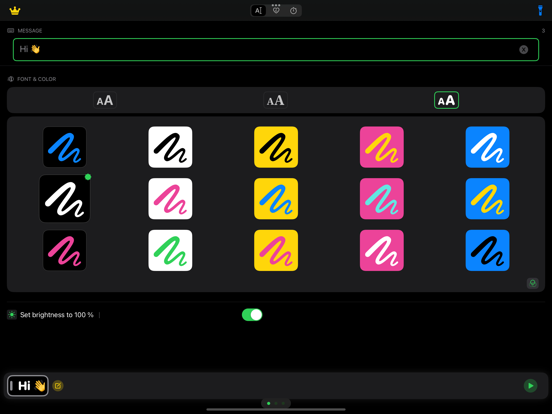The height and width of the screenshot is (414, 552).
Task: Switch to the heart emoji tab
Action: (x=276, y=11)
